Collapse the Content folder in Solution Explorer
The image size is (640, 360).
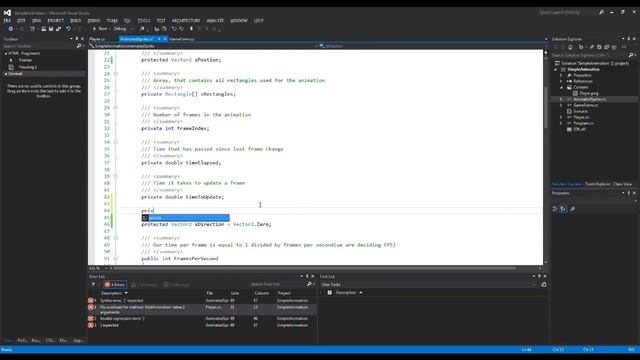click(561, 87)
